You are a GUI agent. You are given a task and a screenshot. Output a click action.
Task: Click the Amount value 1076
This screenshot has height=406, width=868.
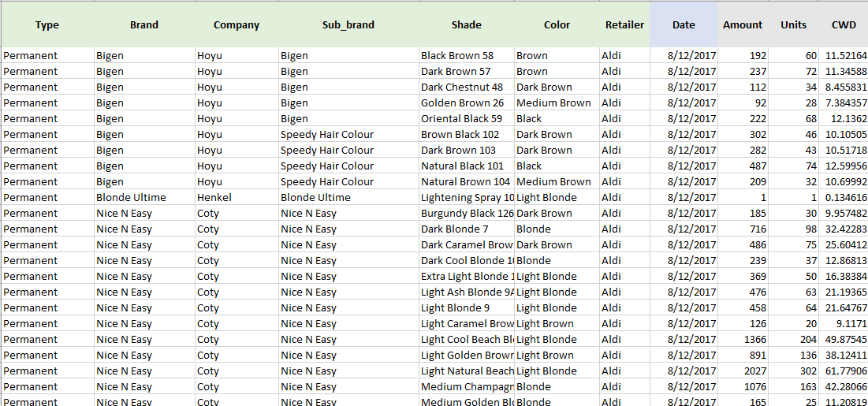(743, 386)
